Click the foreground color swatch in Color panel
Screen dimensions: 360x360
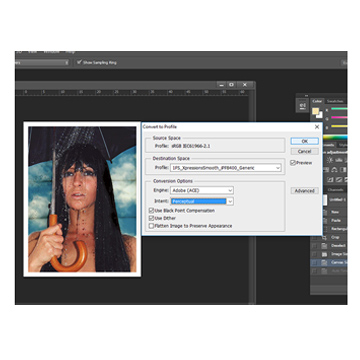tap(316, 111)
